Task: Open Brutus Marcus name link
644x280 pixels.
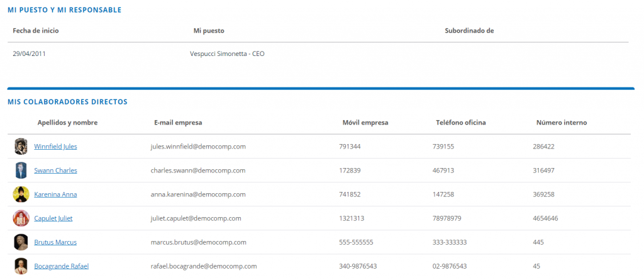Action: click(x=55, y=242)
